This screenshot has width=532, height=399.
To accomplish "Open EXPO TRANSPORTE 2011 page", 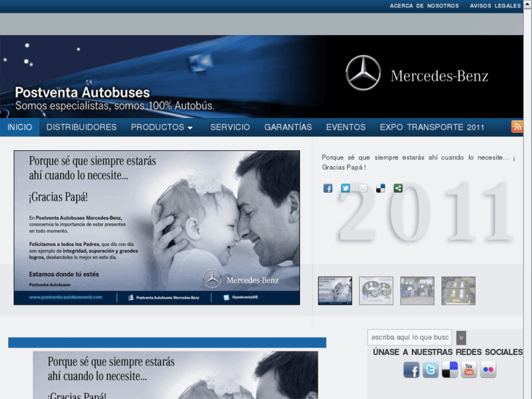I will click(x=432, y=127).
